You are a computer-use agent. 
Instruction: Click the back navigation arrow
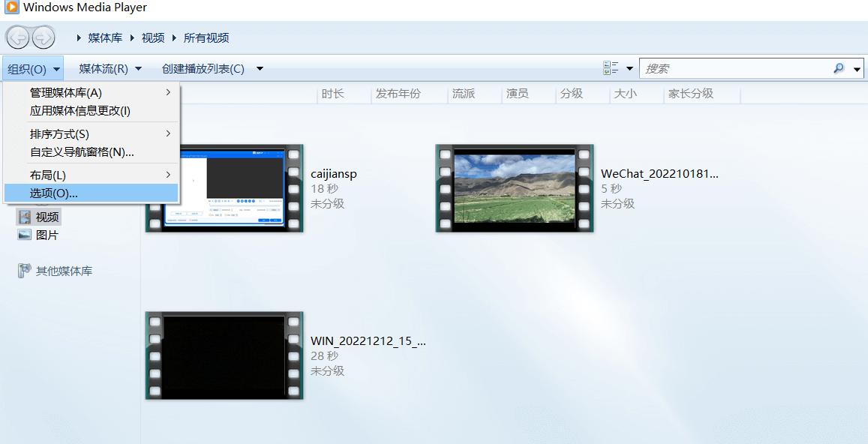tap(17, 37)
